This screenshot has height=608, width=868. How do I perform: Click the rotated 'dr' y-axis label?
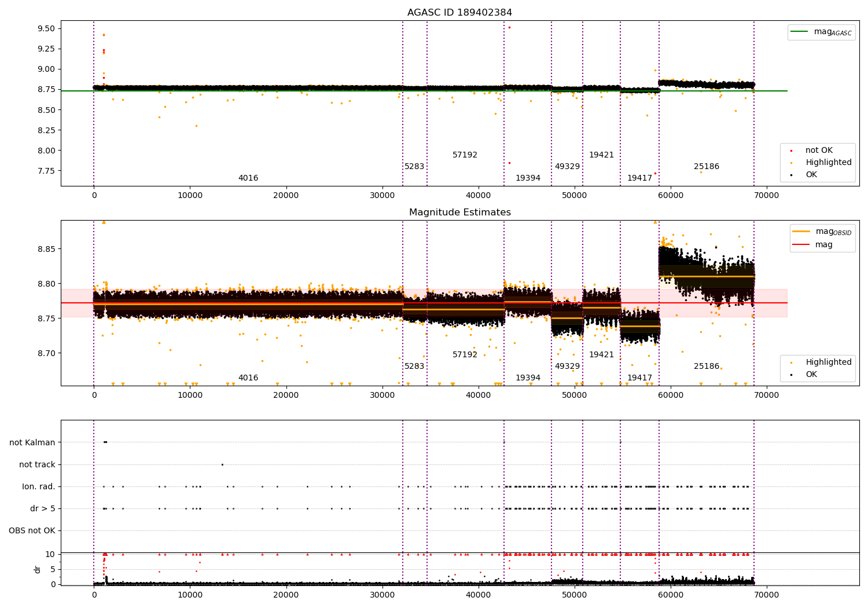[x=38, y=569]
